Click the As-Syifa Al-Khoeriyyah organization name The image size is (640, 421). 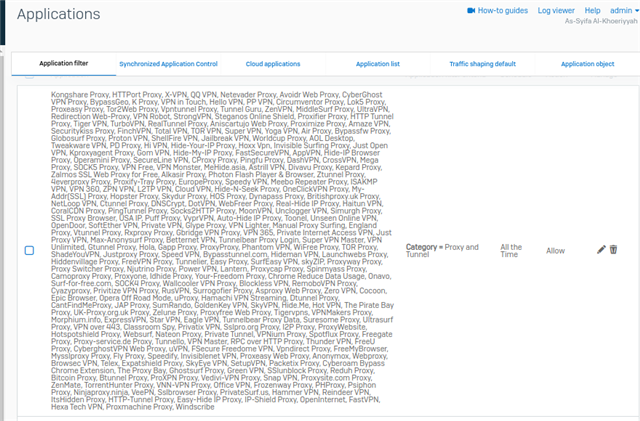601,21
